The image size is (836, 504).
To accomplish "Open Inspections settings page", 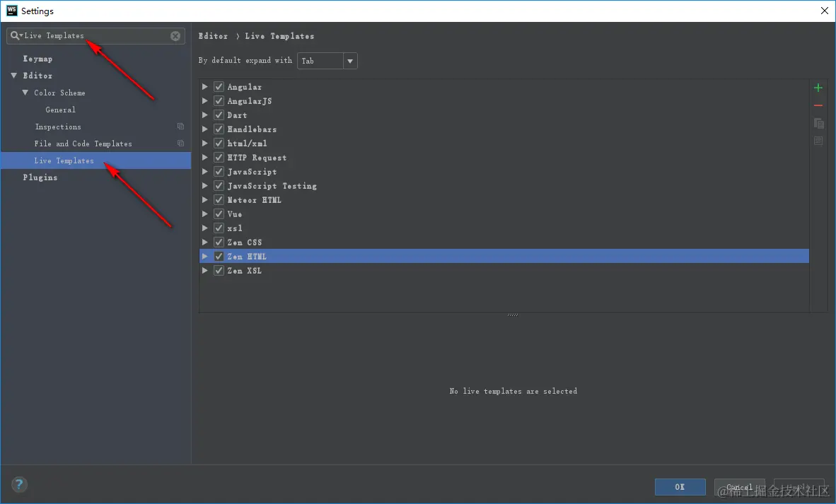I will coord(58,127).
